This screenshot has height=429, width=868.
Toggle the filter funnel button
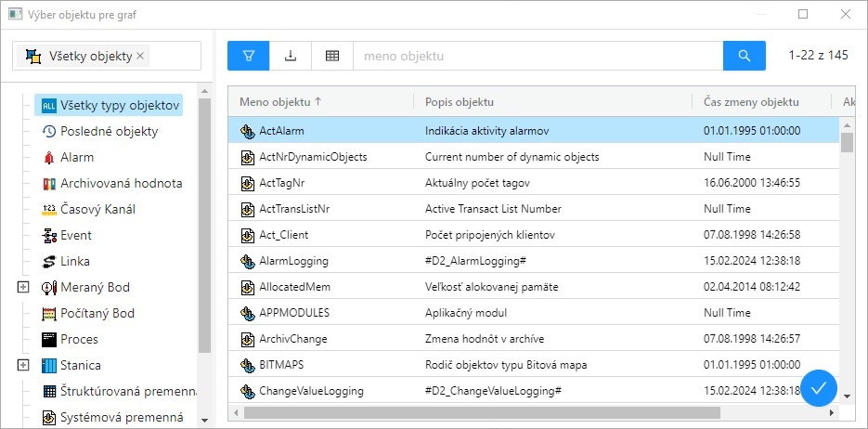pos(248,56)
